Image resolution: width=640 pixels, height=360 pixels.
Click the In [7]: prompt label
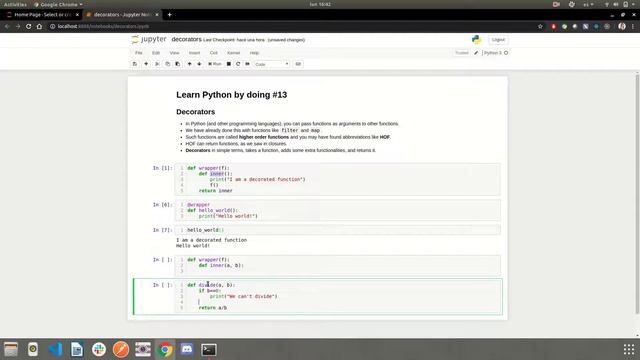[162, 230]
